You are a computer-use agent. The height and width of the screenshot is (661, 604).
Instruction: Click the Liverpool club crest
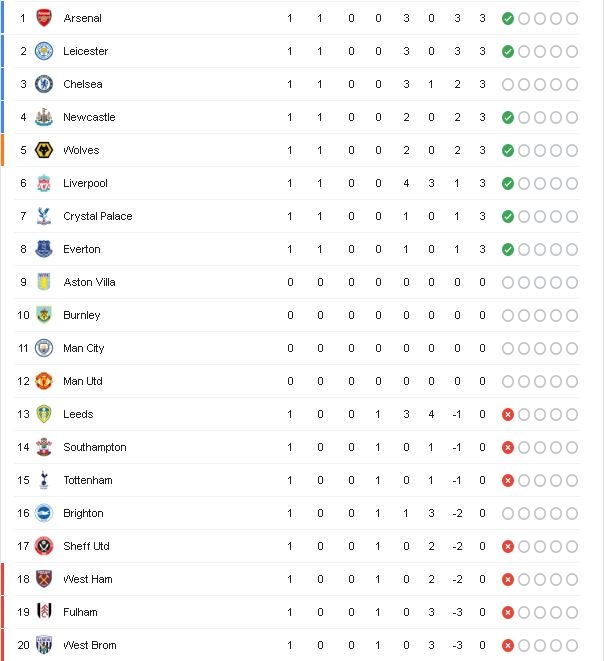coord(44,183)
